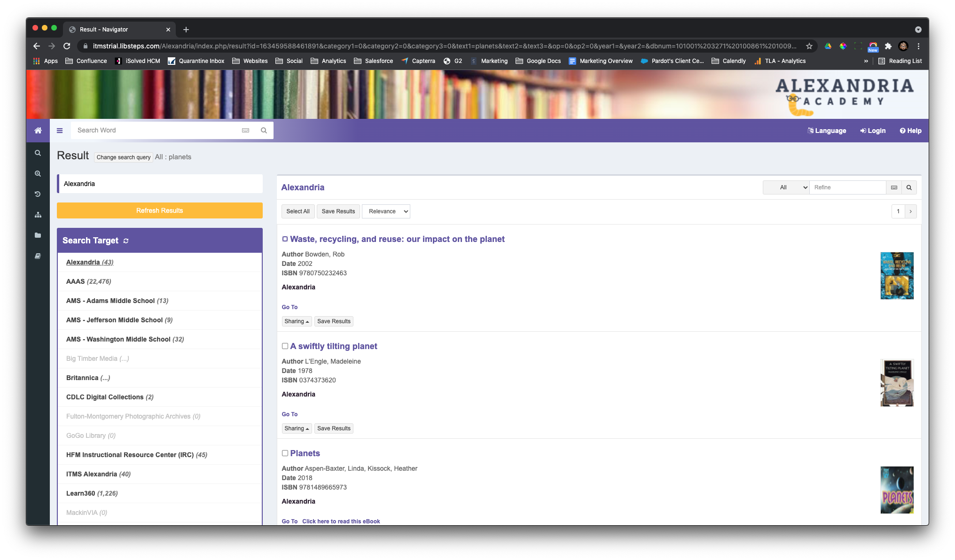955x560 pixels.
Task: Expand Sharing for Waste, recycling result
Action: click(x=297, y=321)
